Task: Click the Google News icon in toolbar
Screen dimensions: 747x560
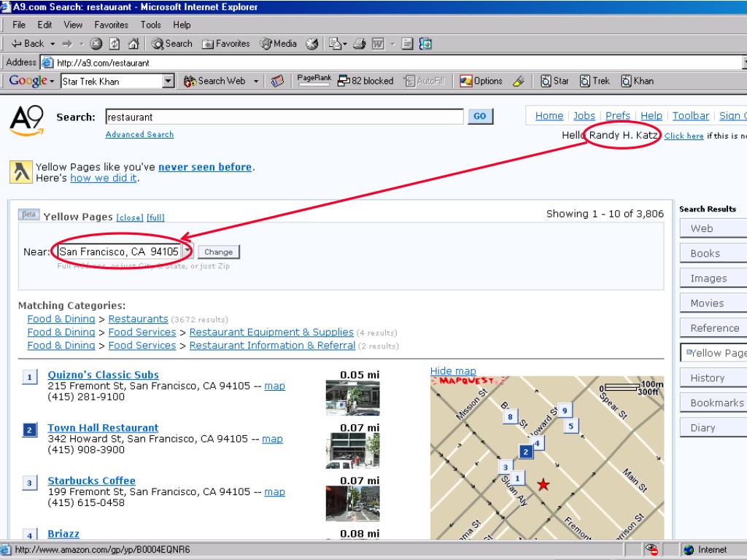Action: 277,82
